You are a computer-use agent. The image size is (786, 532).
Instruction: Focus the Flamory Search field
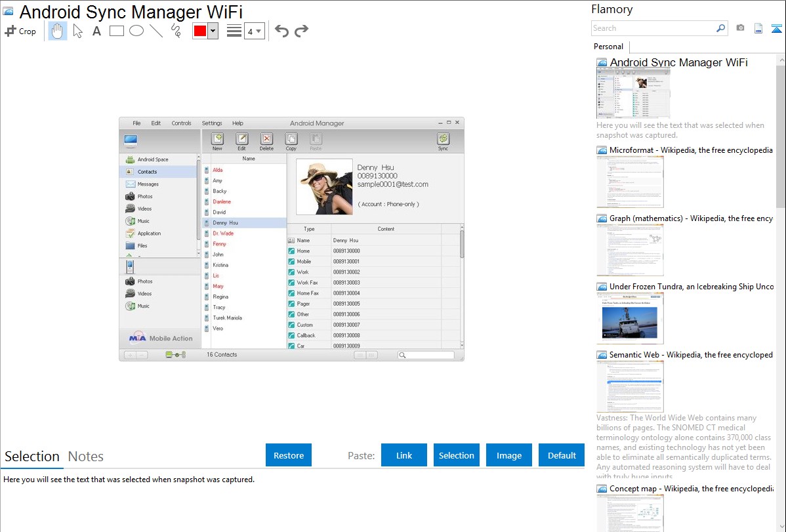653,28
